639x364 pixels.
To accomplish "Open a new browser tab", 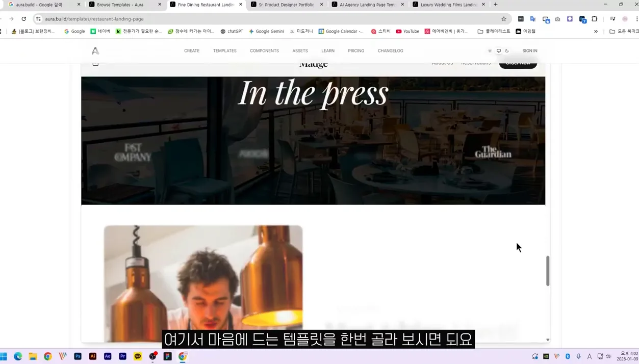I will tap(496, 5).
